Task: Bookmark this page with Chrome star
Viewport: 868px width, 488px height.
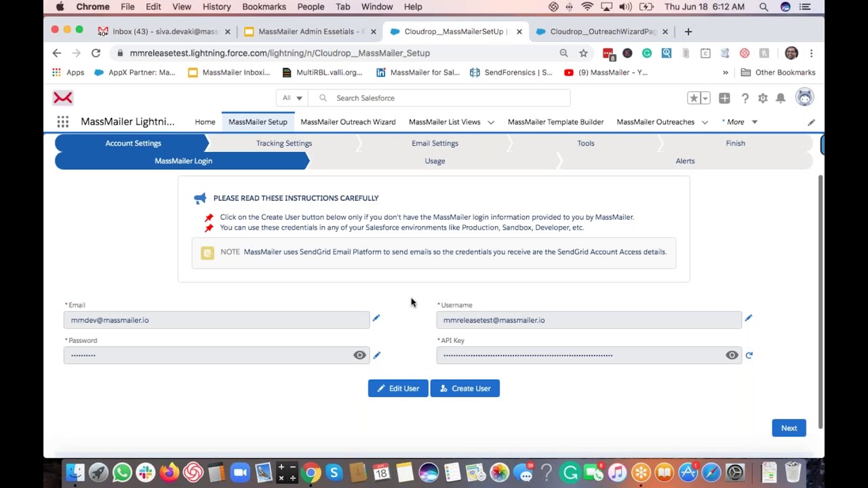Action: [x=583, y=53]
